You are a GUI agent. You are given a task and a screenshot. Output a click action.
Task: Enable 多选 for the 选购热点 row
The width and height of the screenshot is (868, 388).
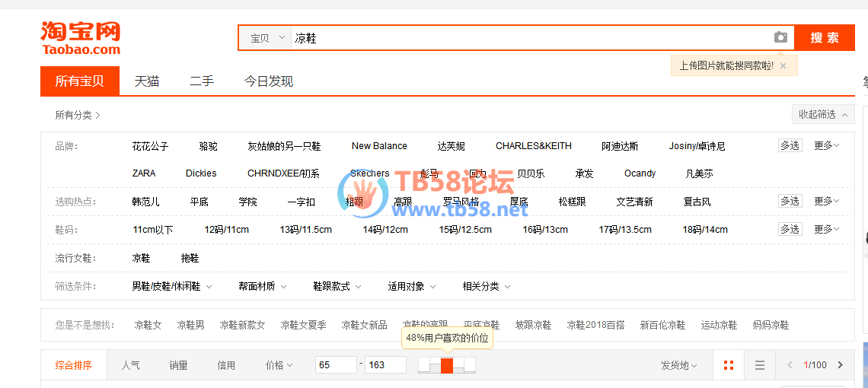point(790,201)
